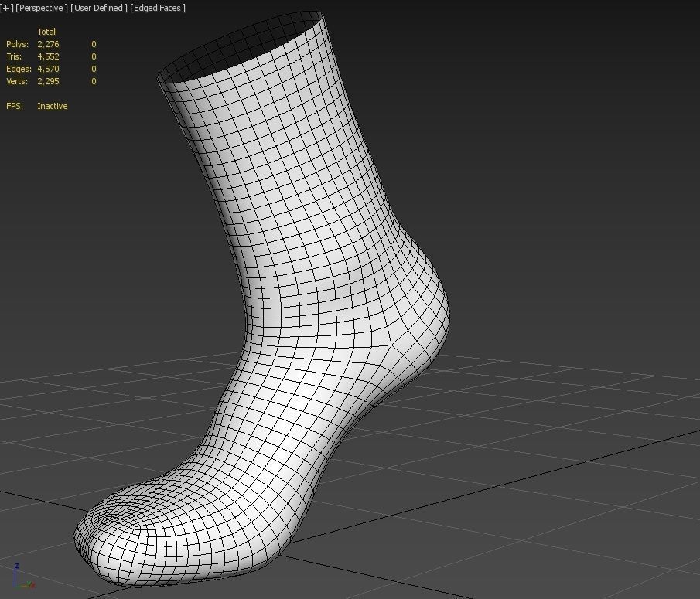Image resolution: width=700 pixels, height=599 pixels.
Task: Open the [User Defined] viewport settings menu
Action: (99, 8)
